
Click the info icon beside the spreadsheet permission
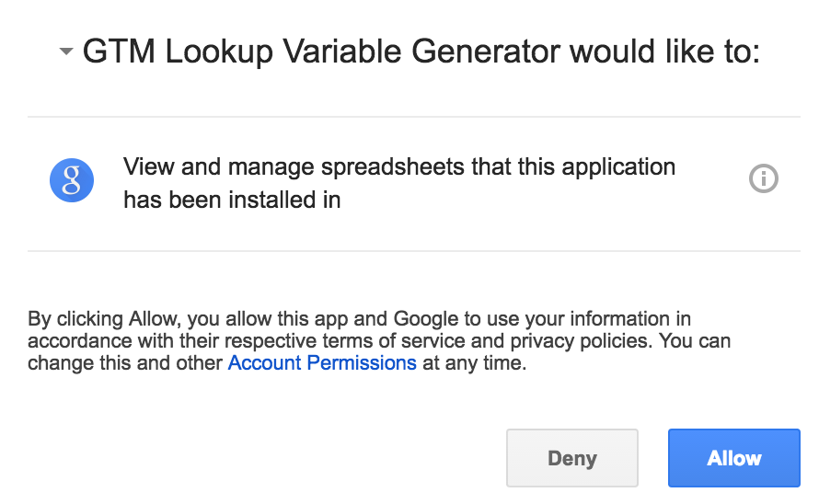click(x=763, y=179)
